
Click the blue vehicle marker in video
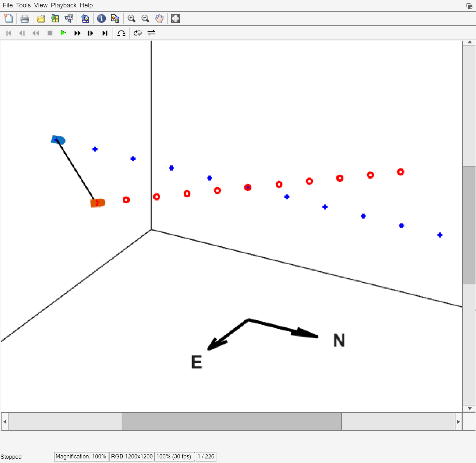click(x=58, y=140)
